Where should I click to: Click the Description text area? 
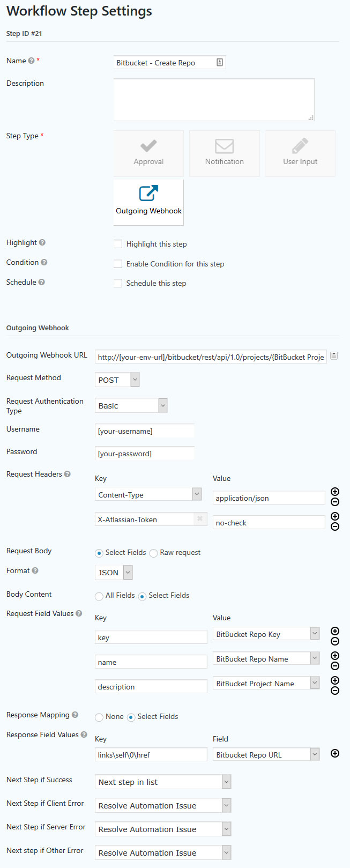click(x=214, y=100)
